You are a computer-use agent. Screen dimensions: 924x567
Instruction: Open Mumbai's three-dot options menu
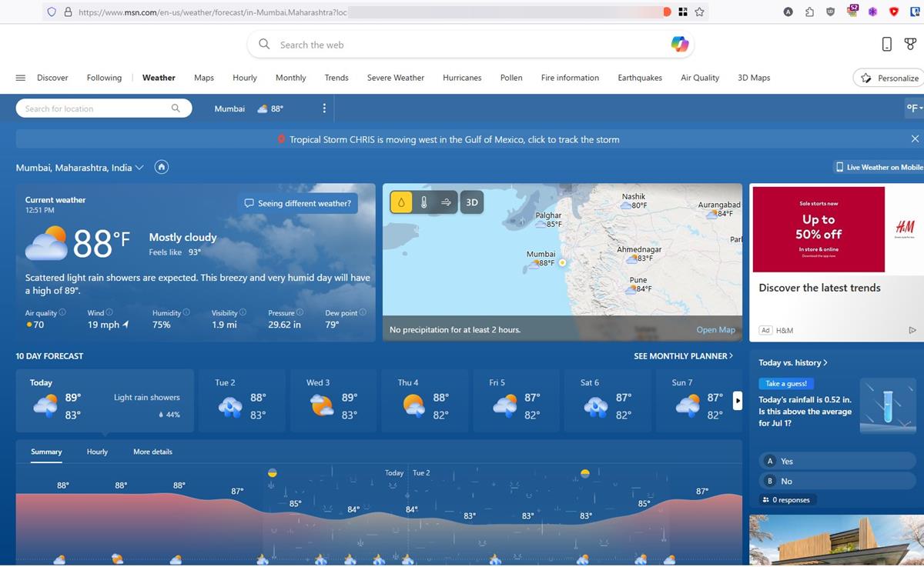(x=324, y=108)
